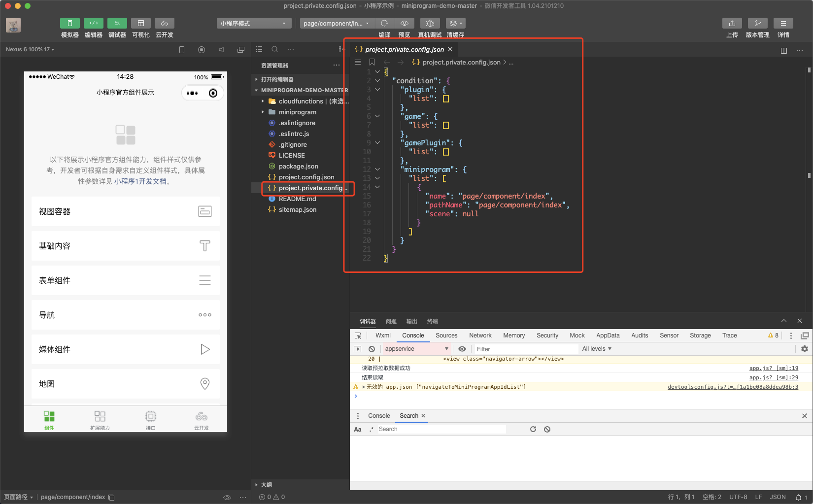Open the Sources devtools tab
This screenshot has width=813, height=504.
[446, 336]
